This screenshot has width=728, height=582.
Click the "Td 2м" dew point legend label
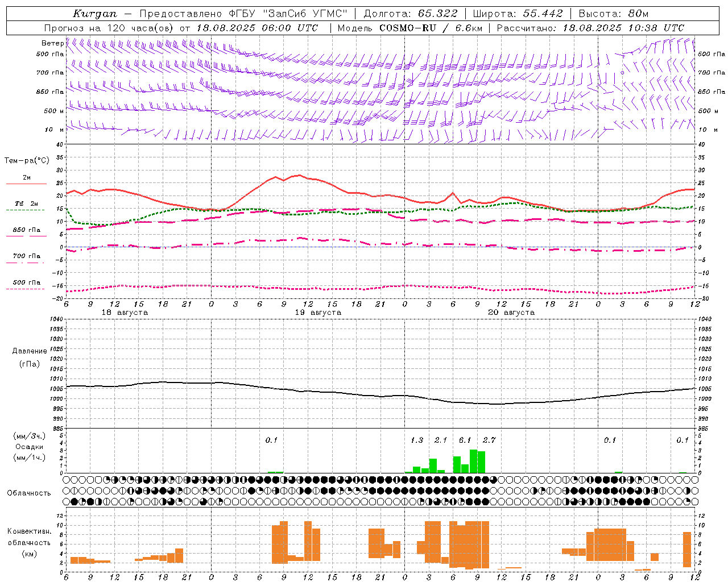(27, 203)
